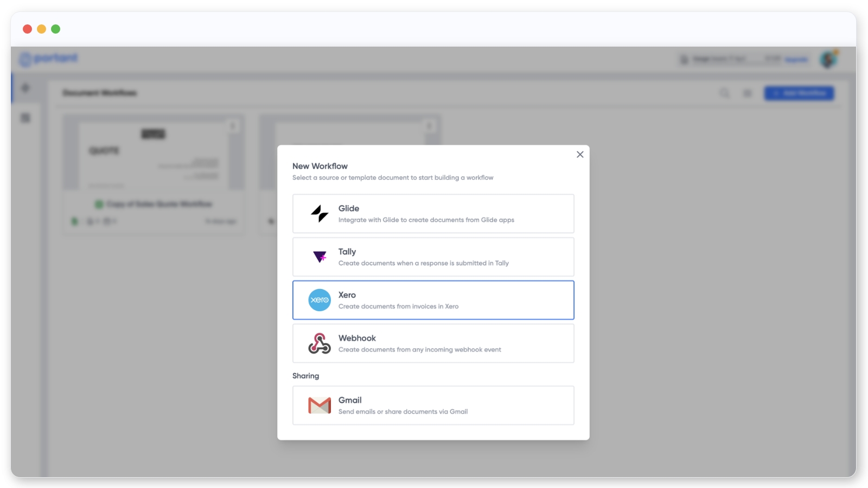Viewport: 868px width, 488px height.
Task: Click the purple Tally logo icon
Action: pyautogui.click(x=320, y=256)
